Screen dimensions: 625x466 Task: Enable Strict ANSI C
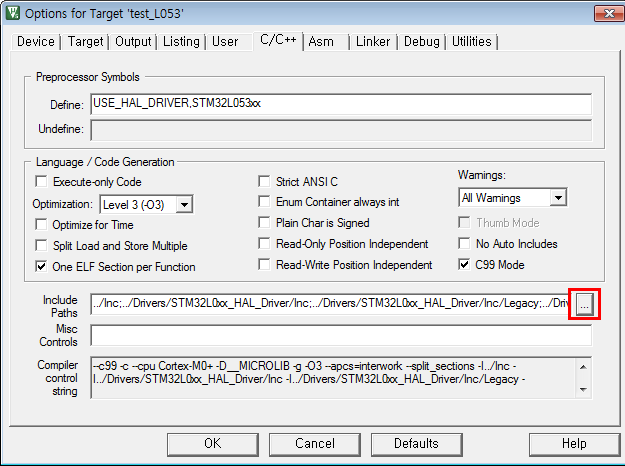(x=264, y=181)
